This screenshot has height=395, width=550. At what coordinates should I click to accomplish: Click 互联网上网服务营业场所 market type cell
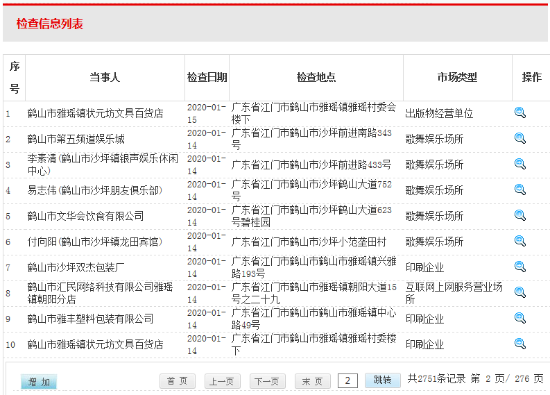coord(454,293)
